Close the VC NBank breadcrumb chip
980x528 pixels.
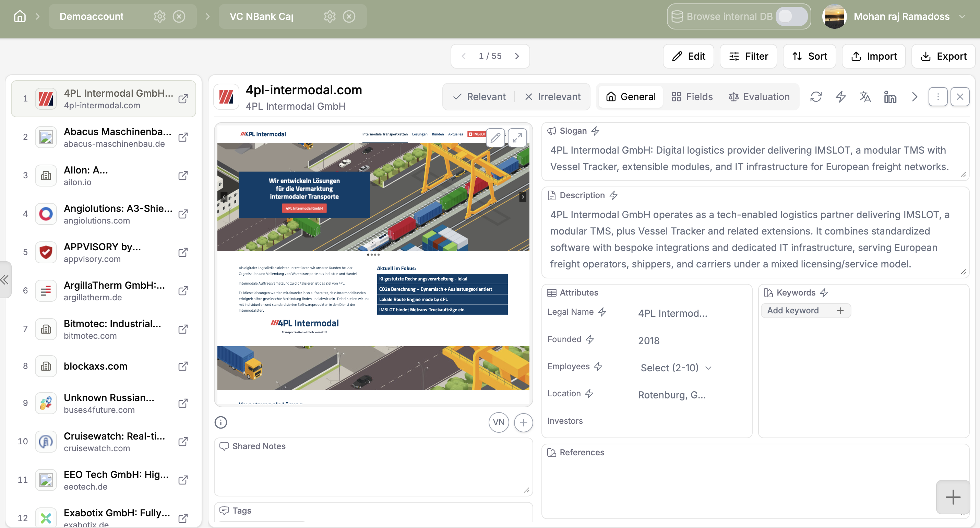[x=349, y=16]
